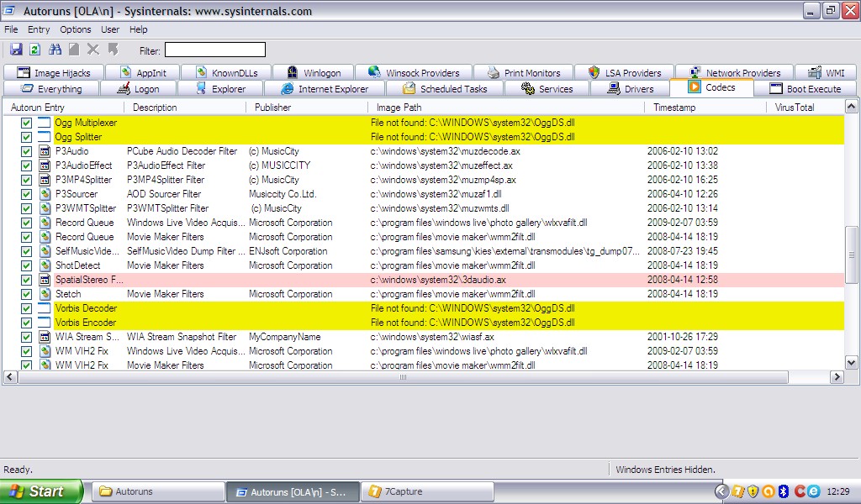Click the icon beside SelfMusicVide... entry
The height and width of the screenshot is (504, 861).
tap(45, 251)
